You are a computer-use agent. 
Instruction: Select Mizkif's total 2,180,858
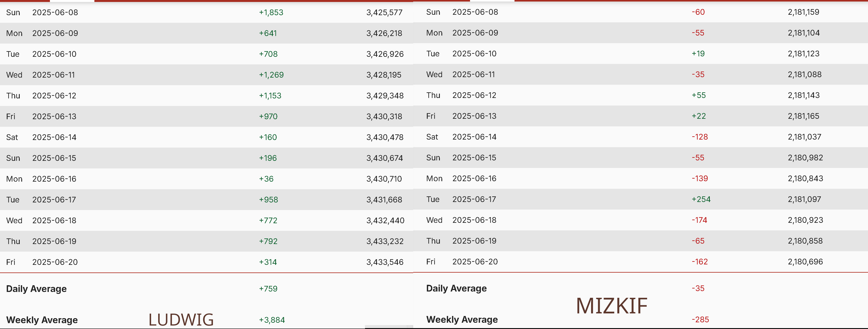point(805,241)
